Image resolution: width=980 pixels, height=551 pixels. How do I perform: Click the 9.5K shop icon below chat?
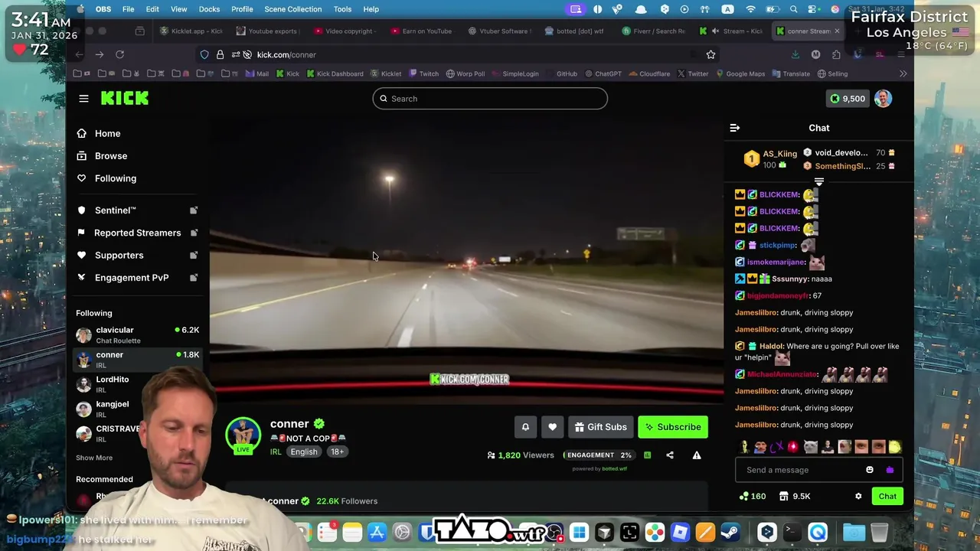coord(794,497)
